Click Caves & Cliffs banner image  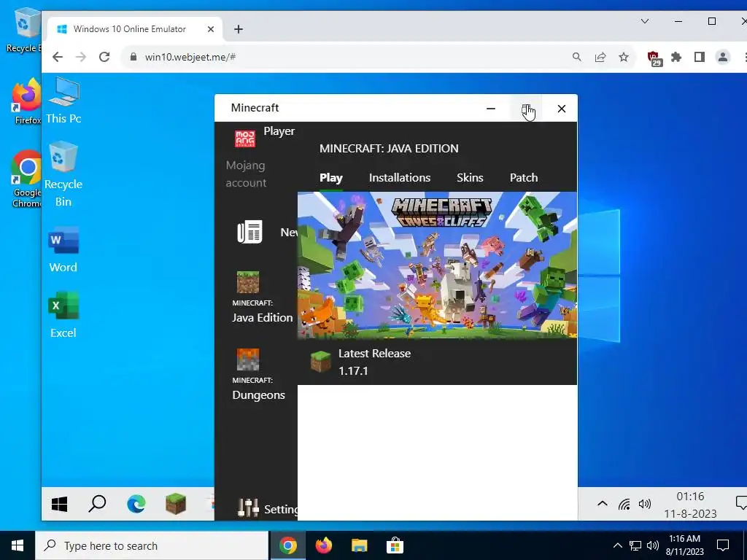click(x=437, y=265)
